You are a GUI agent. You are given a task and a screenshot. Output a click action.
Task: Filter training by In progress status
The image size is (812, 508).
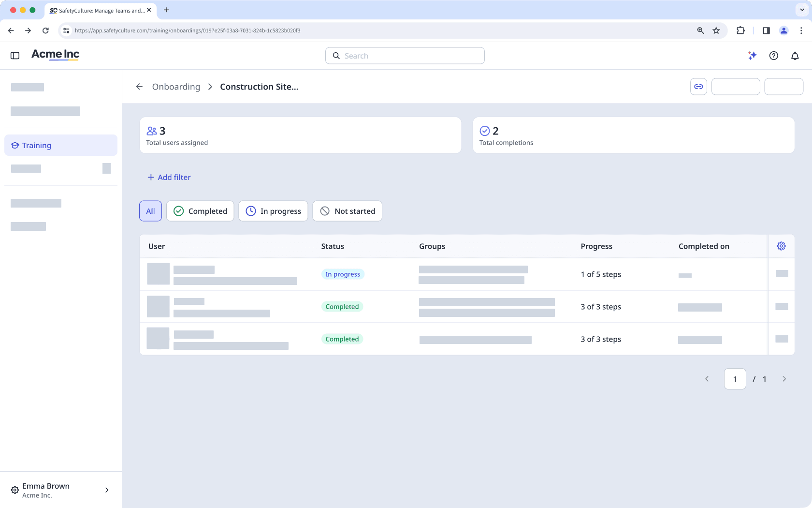pos(273,211)
